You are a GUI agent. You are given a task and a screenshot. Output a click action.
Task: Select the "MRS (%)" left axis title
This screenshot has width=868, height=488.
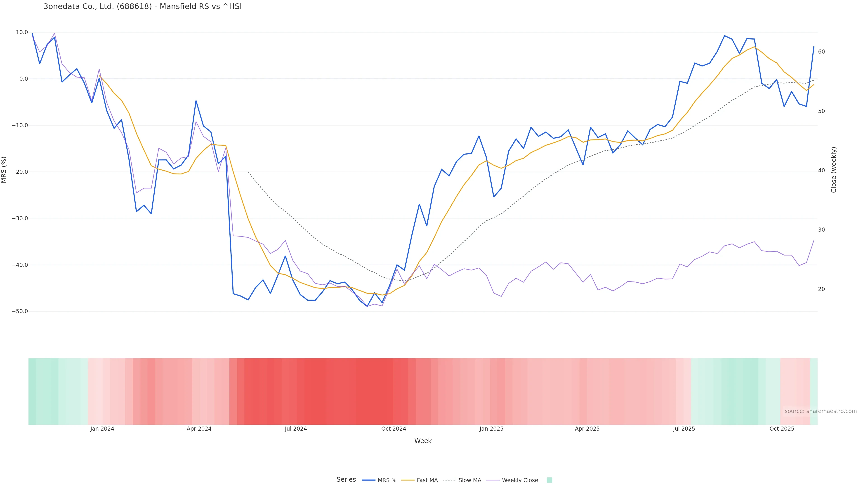[4, 170]
